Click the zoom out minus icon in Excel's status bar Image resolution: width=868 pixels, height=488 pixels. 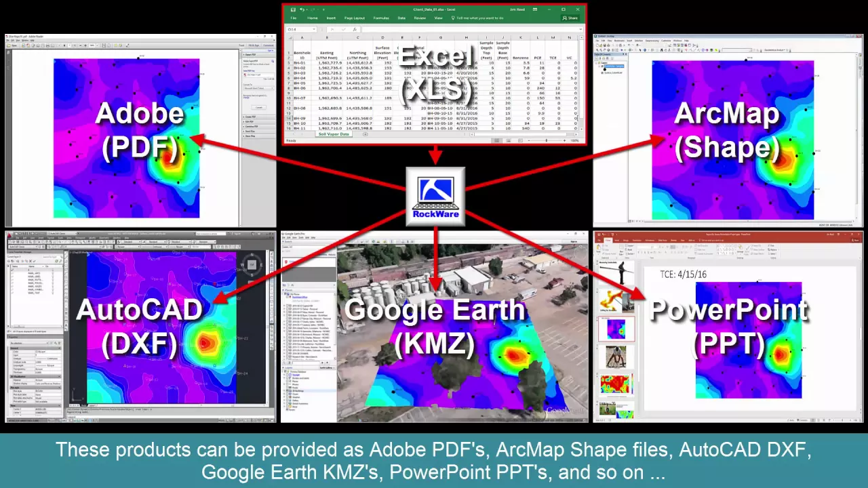pos(529,140)
